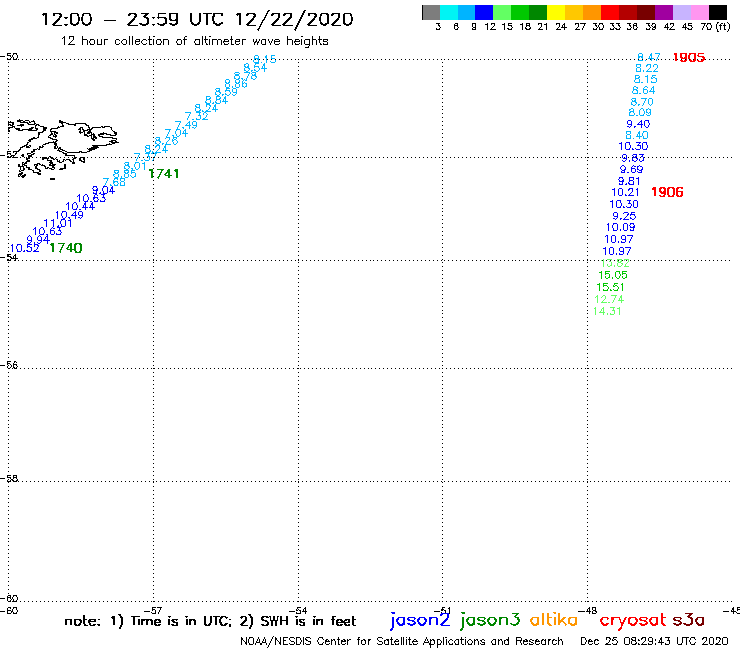Click the -54 longitude axis label
Viewport: 740px width, 650px height.
(x=299, y=611)
